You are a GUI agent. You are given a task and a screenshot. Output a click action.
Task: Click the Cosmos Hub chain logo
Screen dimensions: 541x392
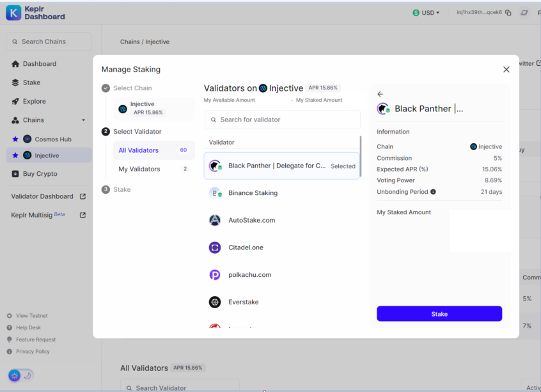click(x=27, y=139)
